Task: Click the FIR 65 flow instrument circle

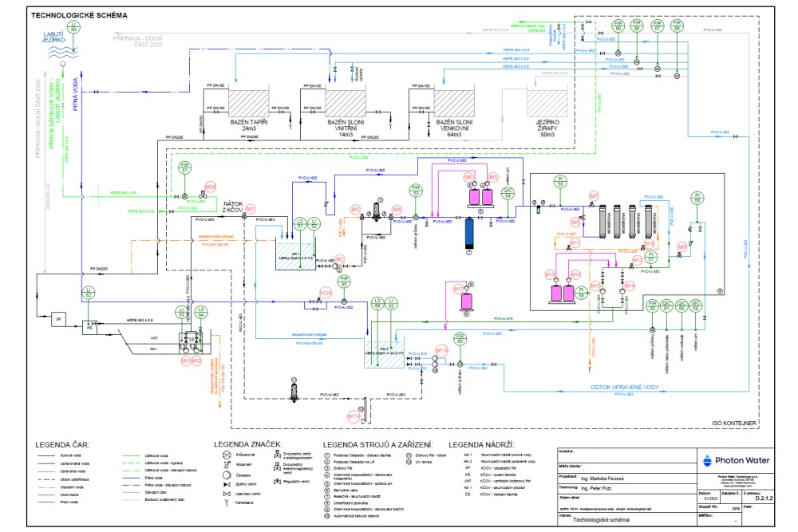Action: pyautogui.click(x=460, y=338)
